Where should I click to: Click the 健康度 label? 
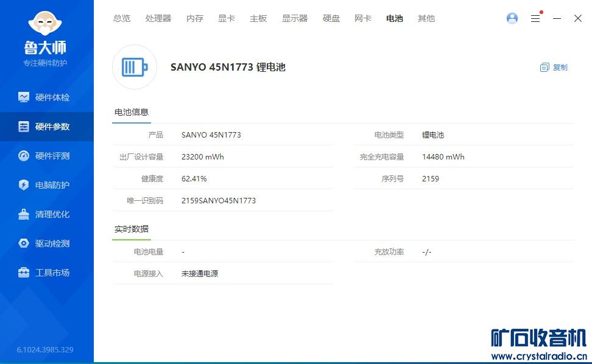coord(152,179)
